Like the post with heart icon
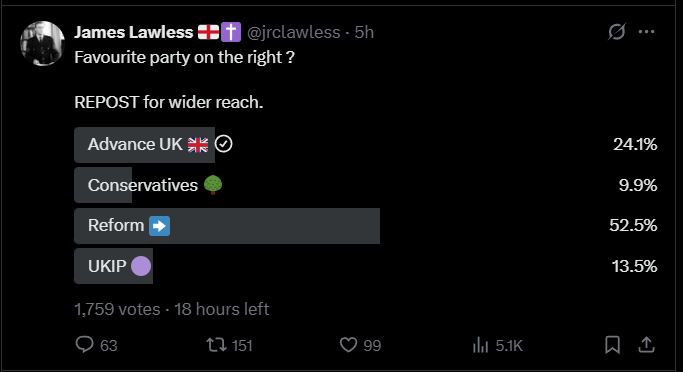The width and height of the screenshot is (683, 372). (x=348, y=345)
